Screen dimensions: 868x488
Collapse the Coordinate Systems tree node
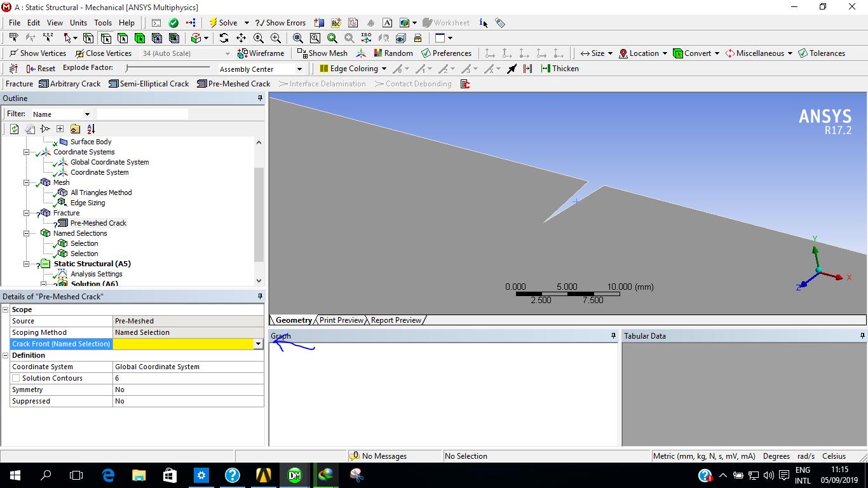click(x=27, y=152)
